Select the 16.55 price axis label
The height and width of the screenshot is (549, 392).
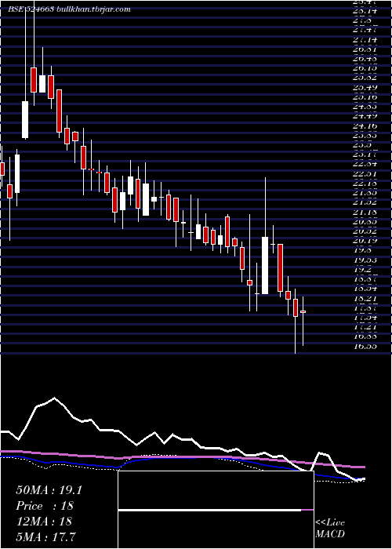[365, 347]
